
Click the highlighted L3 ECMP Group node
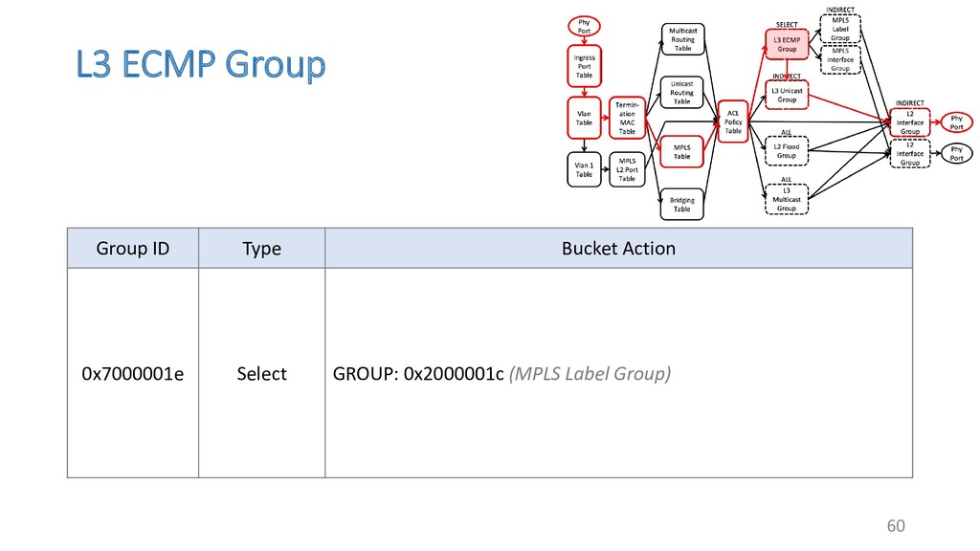[x=786, y=44]
